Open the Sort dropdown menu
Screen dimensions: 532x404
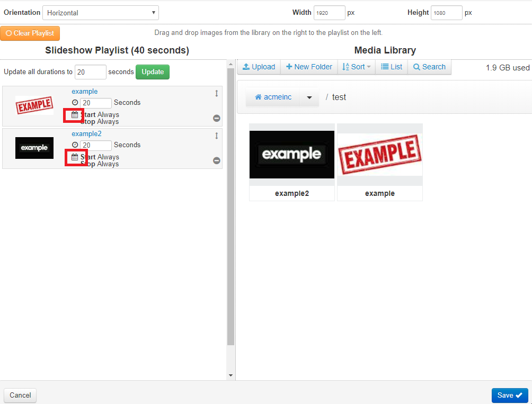[x=357, y=67]
